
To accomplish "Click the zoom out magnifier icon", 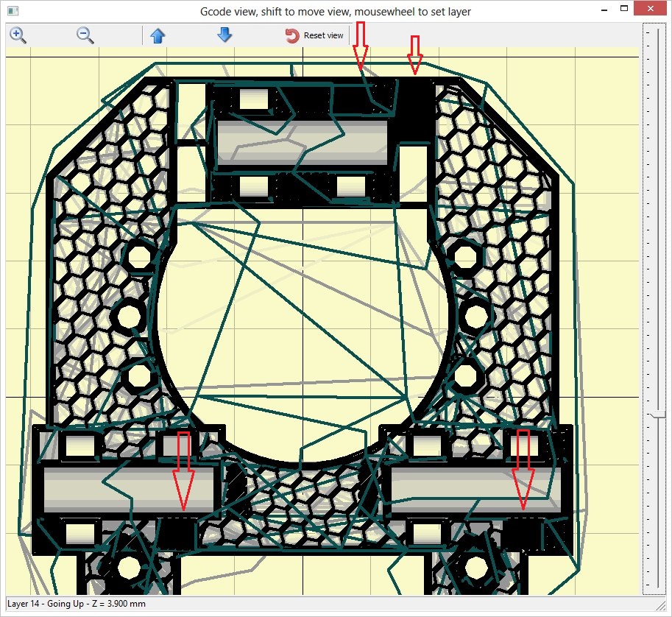I will pyautogui.click(x=85, y=35).
